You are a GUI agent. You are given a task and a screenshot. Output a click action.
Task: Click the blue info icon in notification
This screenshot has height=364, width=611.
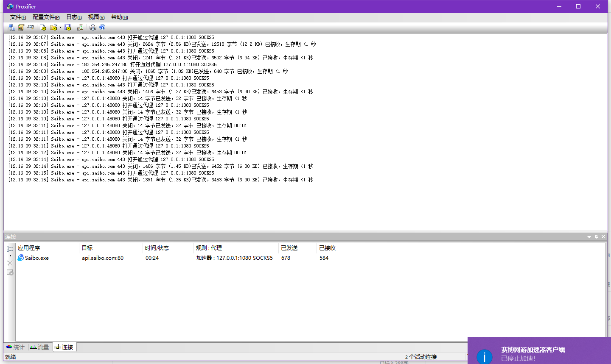click(484, 357)
